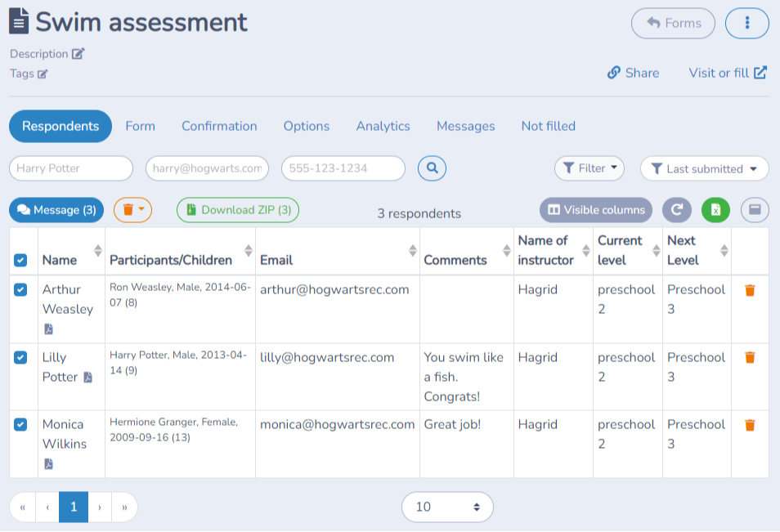
Task: Click the edit Description pencil icon
Action: point(78,54)
